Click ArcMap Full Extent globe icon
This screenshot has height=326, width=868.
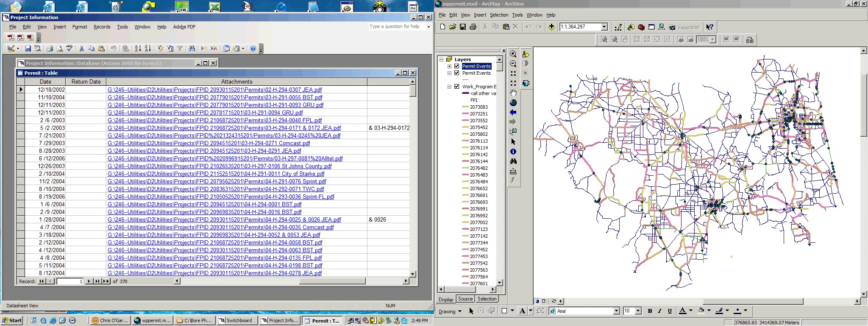coord(513,103)
